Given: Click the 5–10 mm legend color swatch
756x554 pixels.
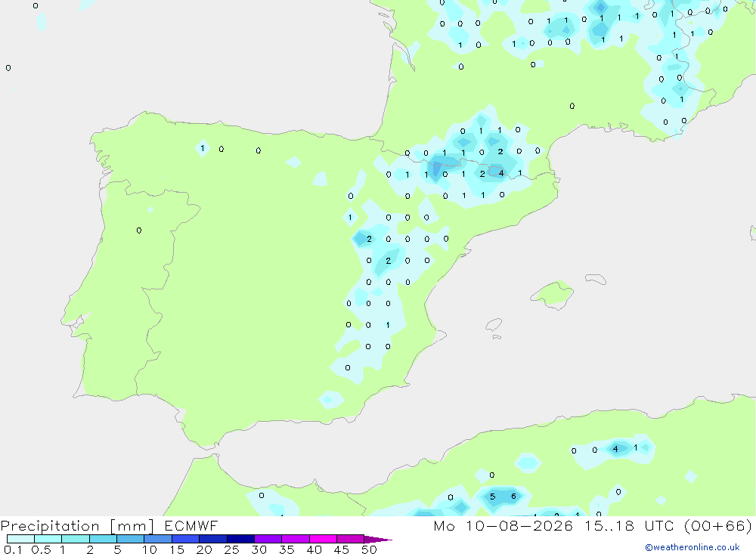Looking at the screenshot, I should [x=131, y=539].
